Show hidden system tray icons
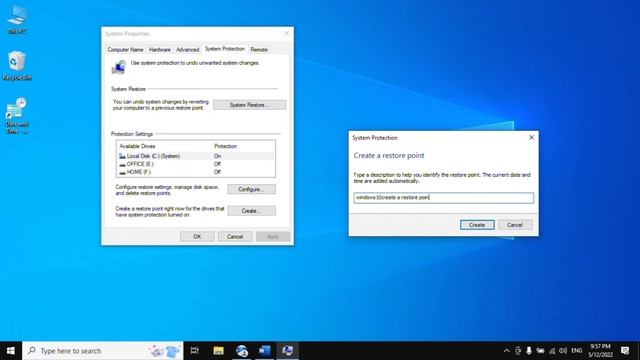Screen dimensions: 640x360 [506, 351]
